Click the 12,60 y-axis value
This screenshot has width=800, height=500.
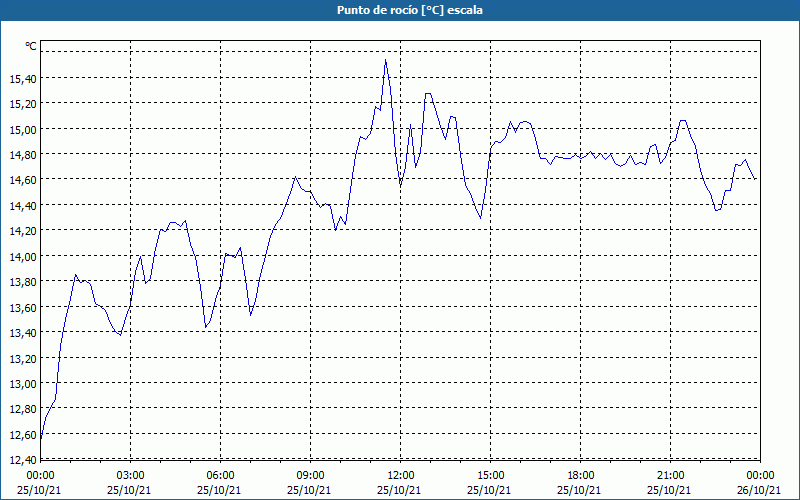(22, 435)
